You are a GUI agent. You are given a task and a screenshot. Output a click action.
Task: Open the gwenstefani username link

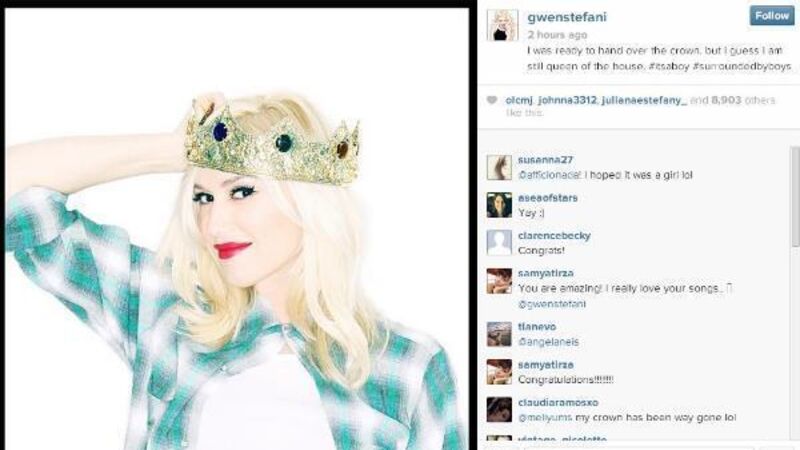pos(567,17)
